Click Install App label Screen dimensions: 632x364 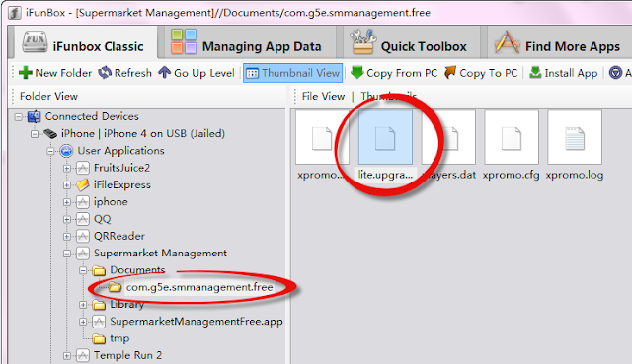[571, 73]
